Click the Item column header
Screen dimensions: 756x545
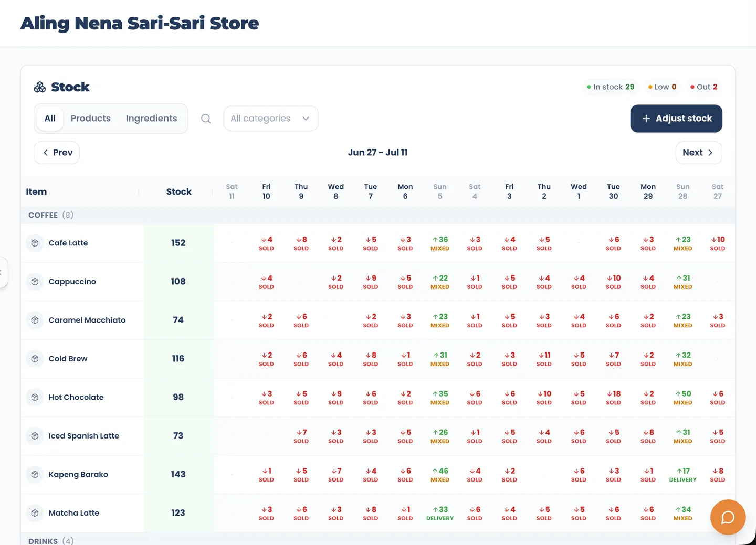pyautogui.click(x=37, y=192)
